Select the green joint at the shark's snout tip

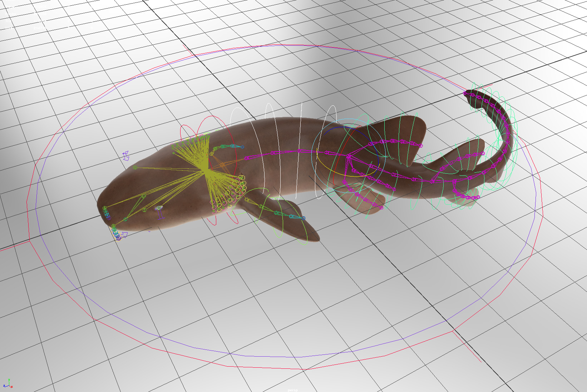[105, 208]
